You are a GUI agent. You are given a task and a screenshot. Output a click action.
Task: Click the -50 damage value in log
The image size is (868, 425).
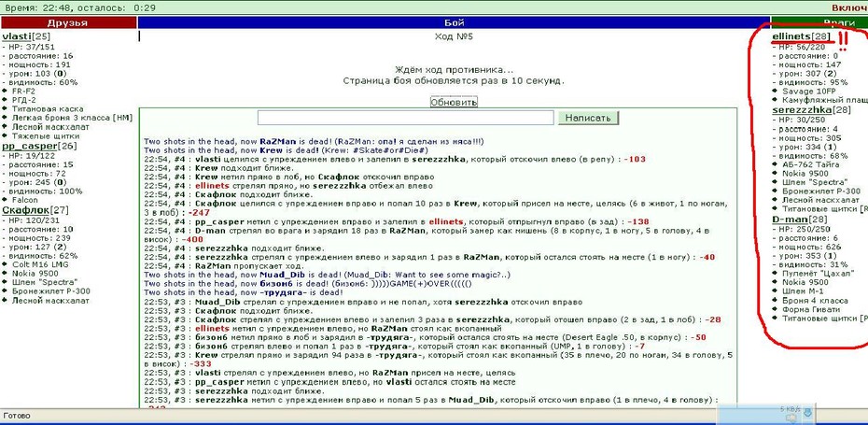697,337
